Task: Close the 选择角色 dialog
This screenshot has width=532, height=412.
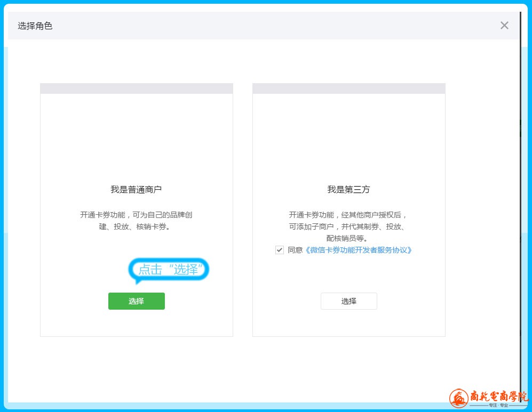Action: click(504, 26)
